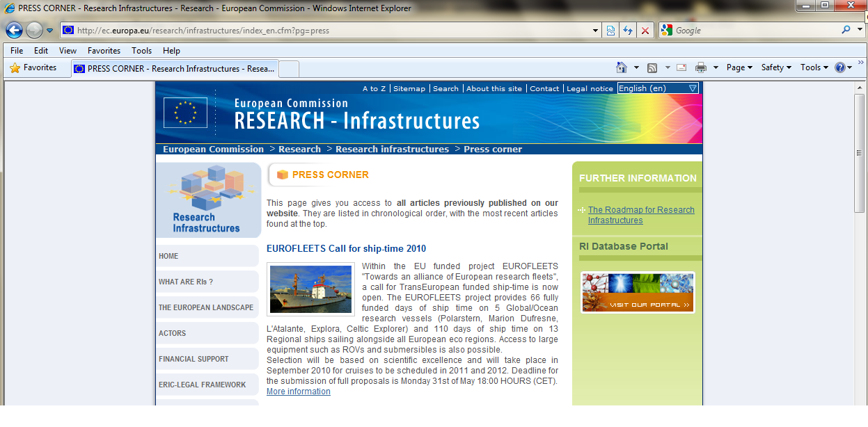
Task: Click the RSS feeds icon
Action: (652, 67)
